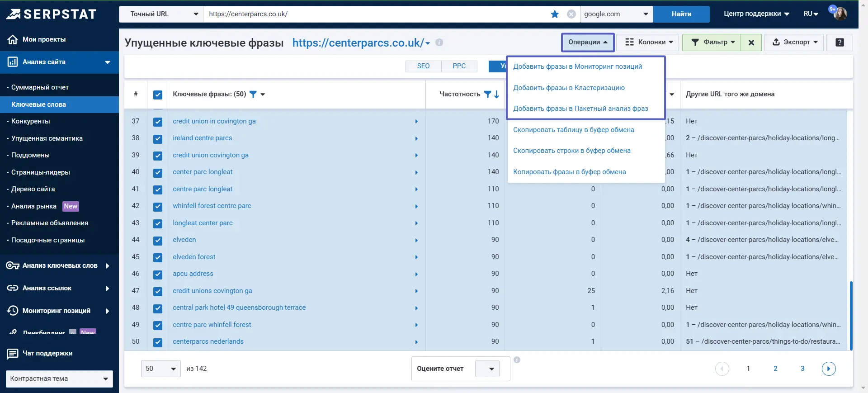
Task: Open help question mark button
Action: pos(840,42)
